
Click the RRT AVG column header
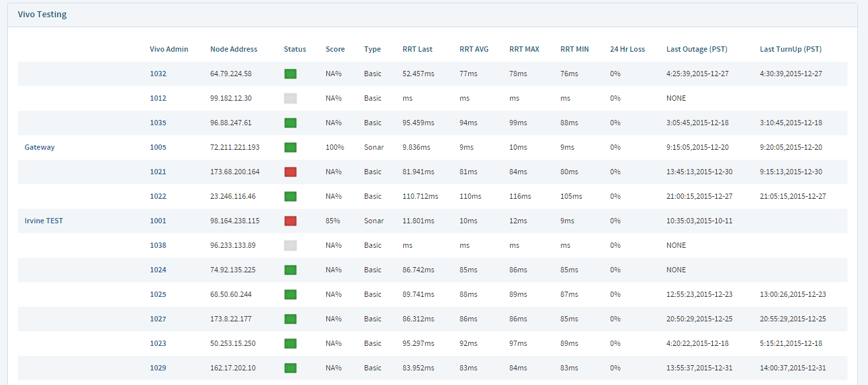tap(474, 49)
